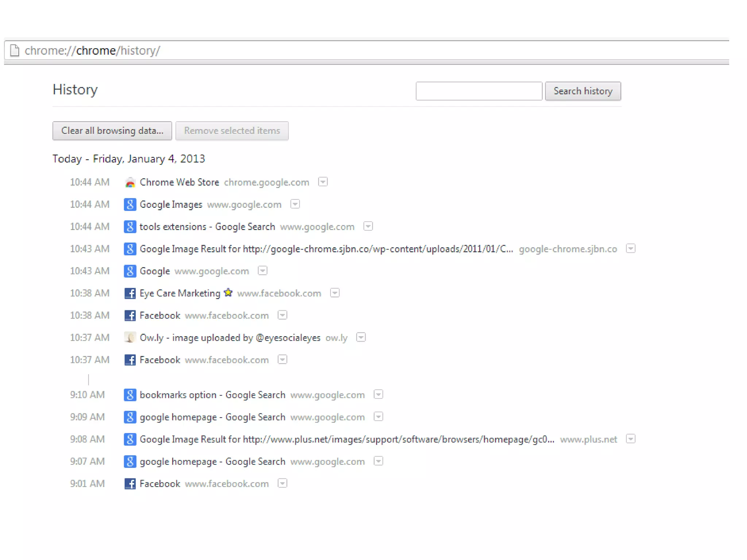747x560 pixels.
Task: Click the bookmark star beside Eye Care Marketing
Action: click(228, 293)
